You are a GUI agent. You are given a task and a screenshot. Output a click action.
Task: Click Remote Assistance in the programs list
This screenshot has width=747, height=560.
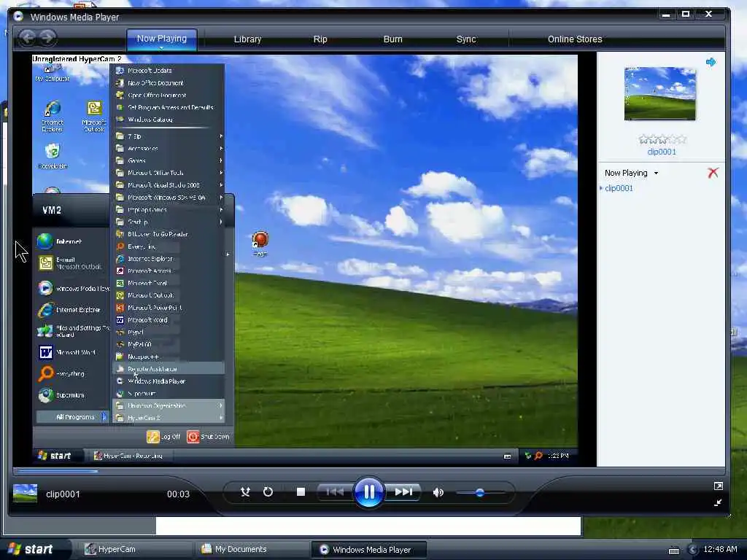169,369
